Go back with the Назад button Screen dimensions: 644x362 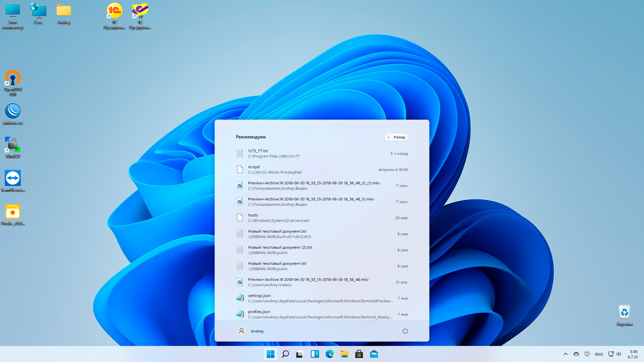click(x=396, y=137)
